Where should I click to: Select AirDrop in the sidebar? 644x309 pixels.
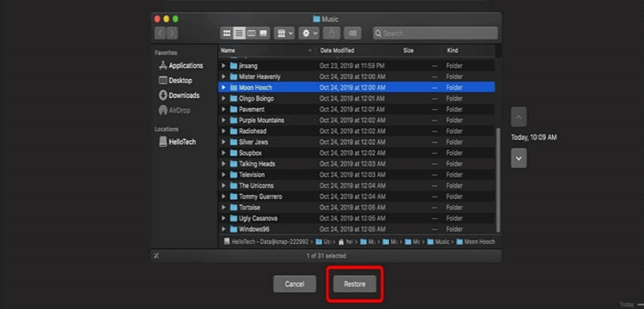click(x=174, y=111)
